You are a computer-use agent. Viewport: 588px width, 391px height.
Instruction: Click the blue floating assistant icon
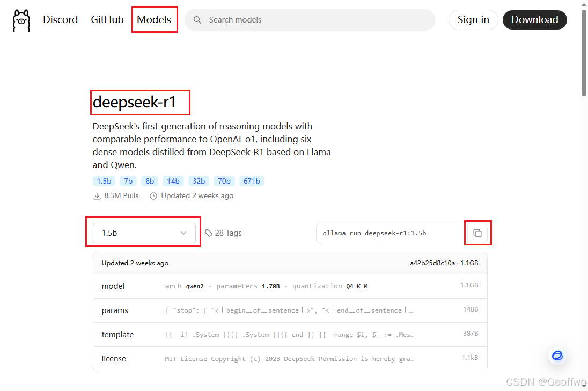click(557, 356)
